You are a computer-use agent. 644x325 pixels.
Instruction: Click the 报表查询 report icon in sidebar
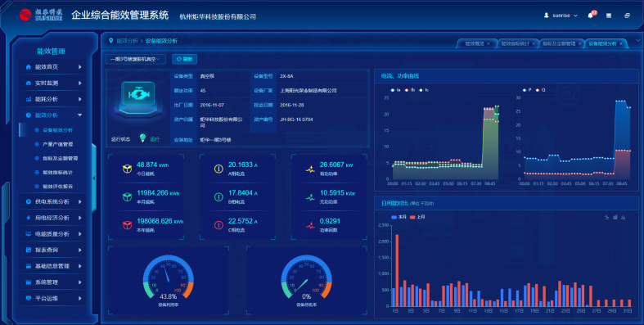coord(29,250)
